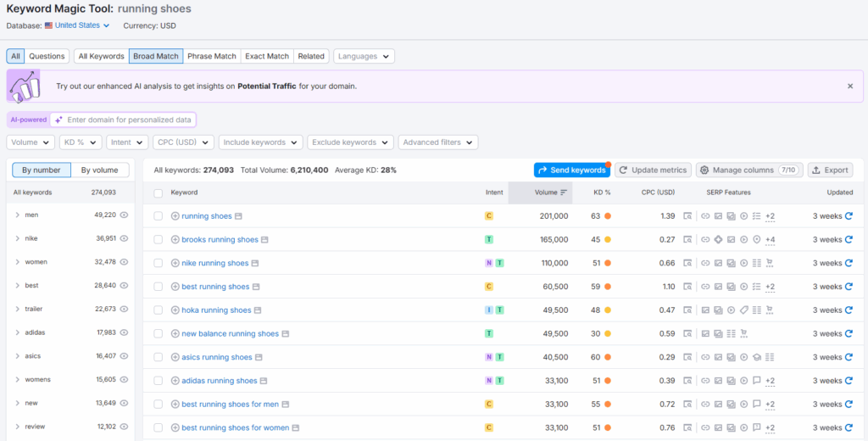Toggle eye icon for men group
The image size is (868, 441).
(124, 215)
